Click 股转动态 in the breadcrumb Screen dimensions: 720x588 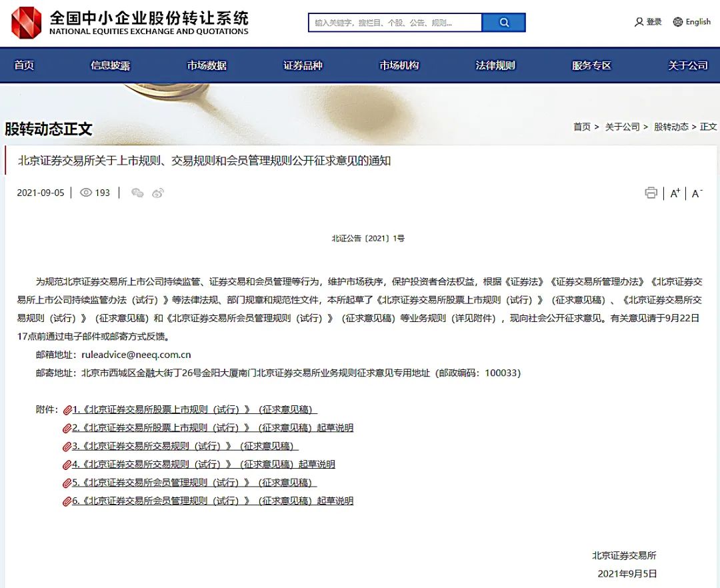(673, 127)
